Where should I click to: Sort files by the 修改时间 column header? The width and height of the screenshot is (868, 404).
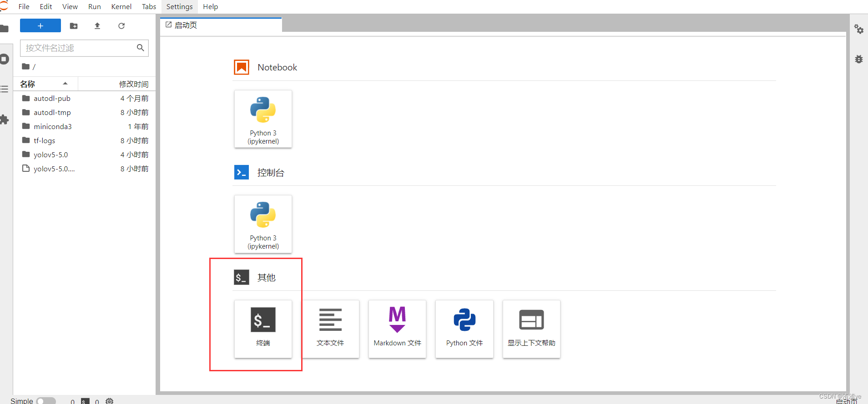coord(117,84)
